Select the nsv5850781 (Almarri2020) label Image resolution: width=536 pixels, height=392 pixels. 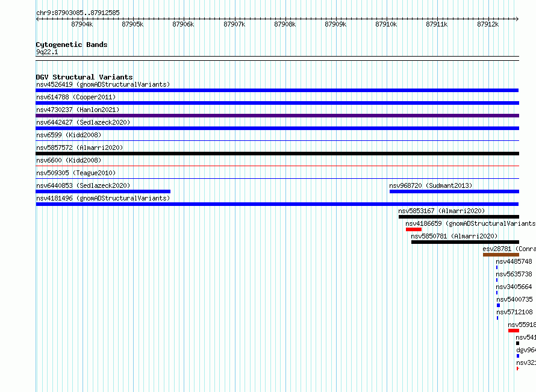[454, 236]
